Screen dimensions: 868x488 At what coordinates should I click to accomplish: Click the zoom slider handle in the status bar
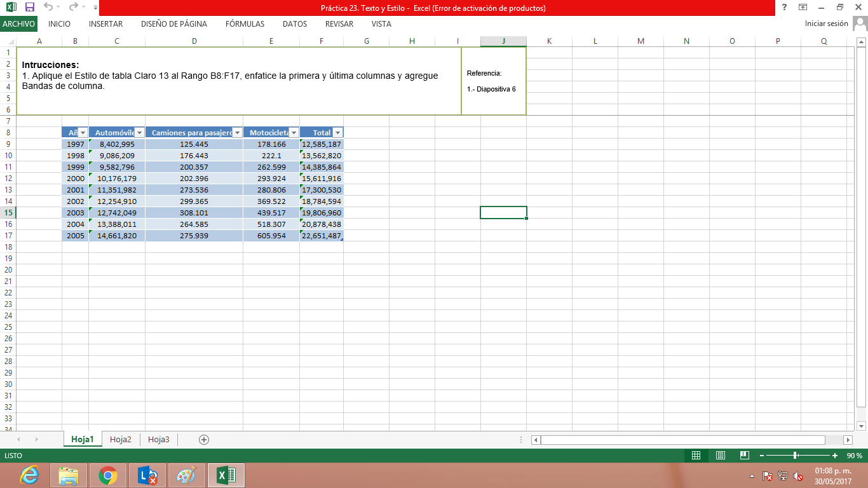tap(796, 456)
